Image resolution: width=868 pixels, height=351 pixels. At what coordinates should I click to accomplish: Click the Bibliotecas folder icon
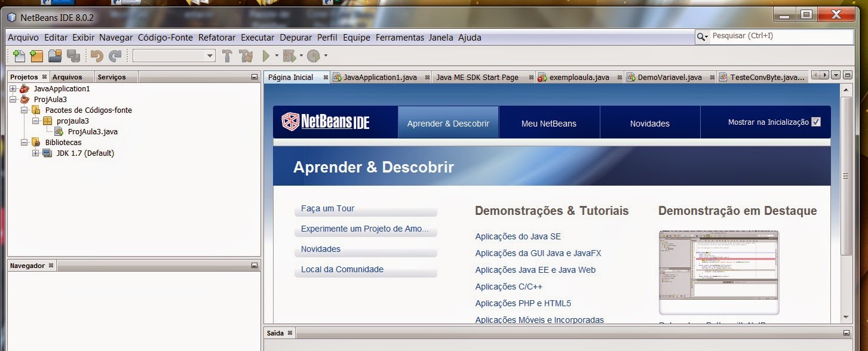[x=36, y=142]
